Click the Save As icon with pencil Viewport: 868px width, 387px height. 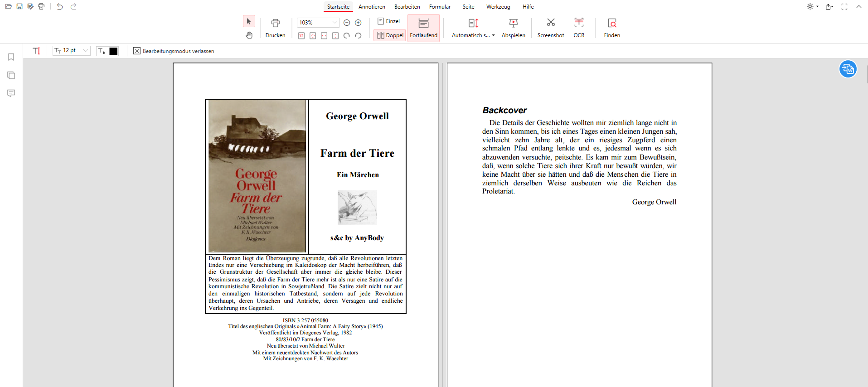30,7
